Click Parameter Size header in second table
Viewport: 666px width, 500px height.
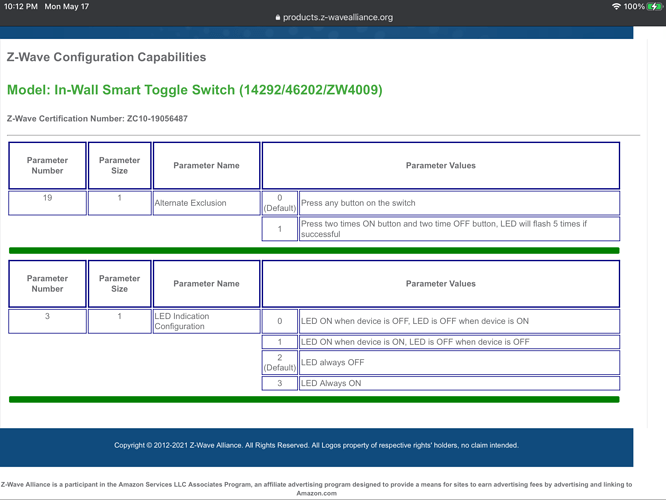coord(119,283)
